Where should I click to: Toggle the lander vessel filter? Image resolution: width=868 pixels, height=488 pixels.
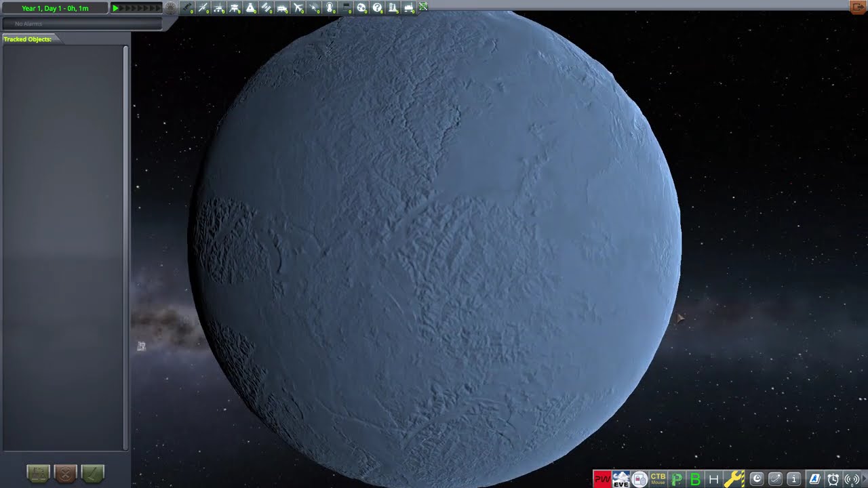tap(235, 8)
